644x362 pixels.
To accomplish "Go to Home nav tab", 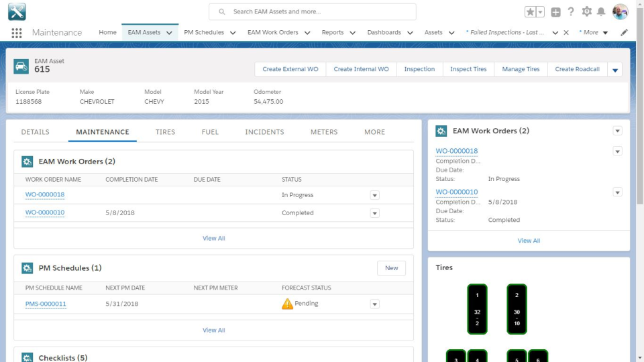I will (x=107, y=32).
